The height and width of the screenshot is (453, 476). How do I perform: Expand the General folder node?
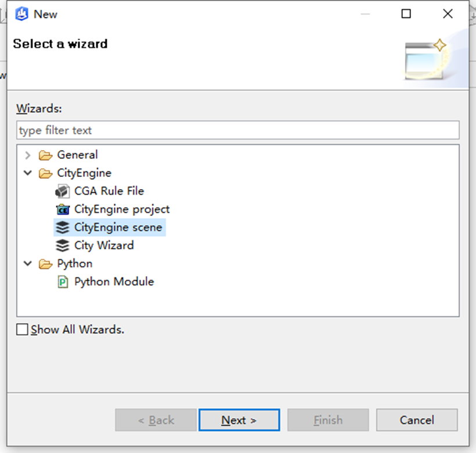28,155
